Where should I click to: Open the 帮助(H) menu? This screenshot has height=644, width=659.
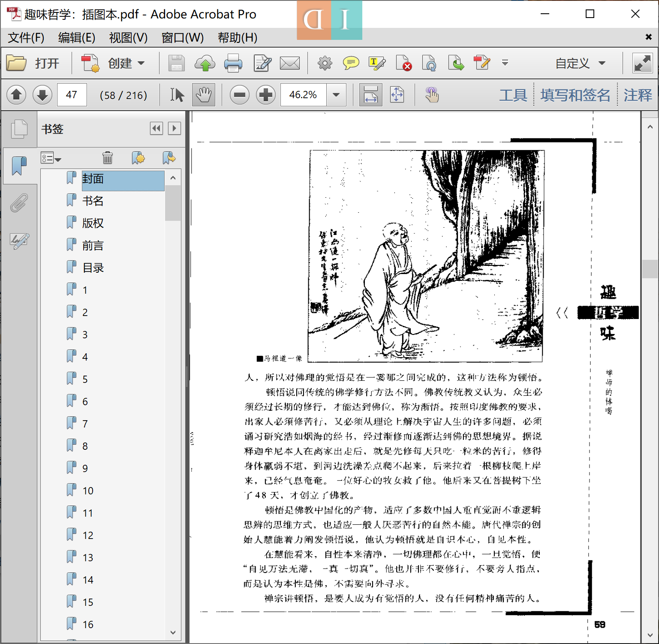pos(237,38)
